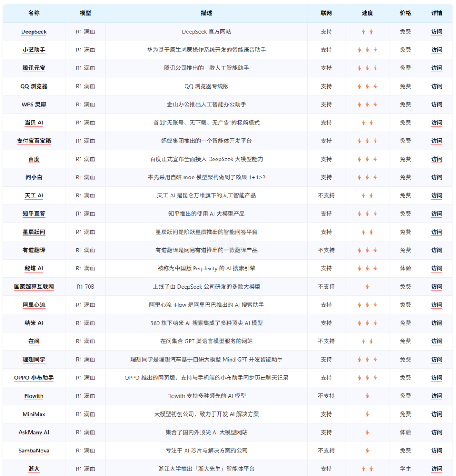Click the 学生 price cell for 浙大
This screenshot has width=456, height=476.
click(x=405, y=469)
